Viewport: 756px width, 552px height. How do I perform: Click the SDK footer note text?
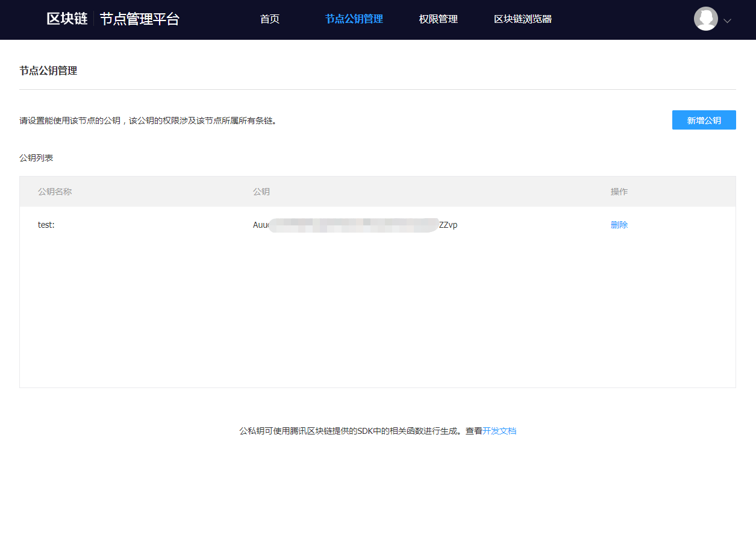pos(360,431)
